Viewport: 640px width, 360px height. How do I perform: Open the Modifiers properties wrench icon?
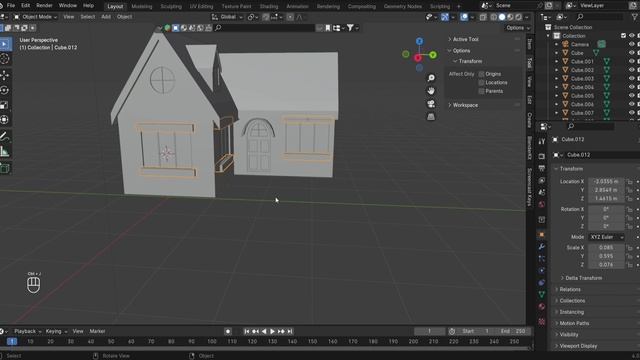542,247
